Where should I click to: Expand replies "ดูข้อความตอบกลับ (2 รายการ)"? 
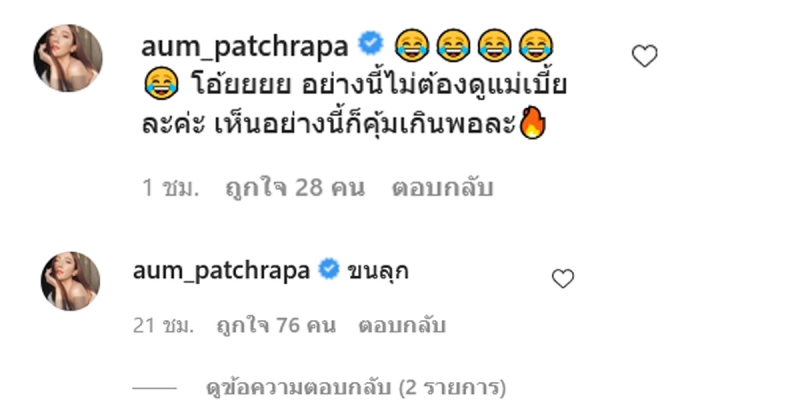pos(356,388)
